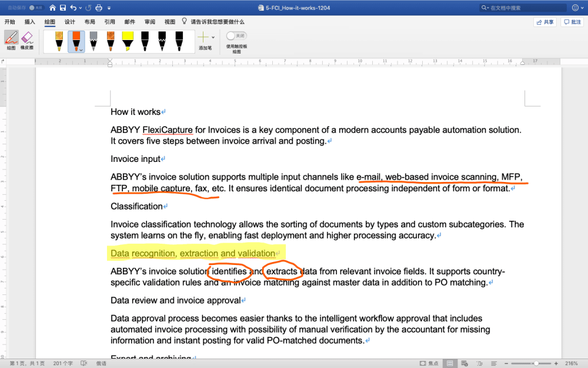
Task: Click the How it works heading
Action: [x=135, y=112]
